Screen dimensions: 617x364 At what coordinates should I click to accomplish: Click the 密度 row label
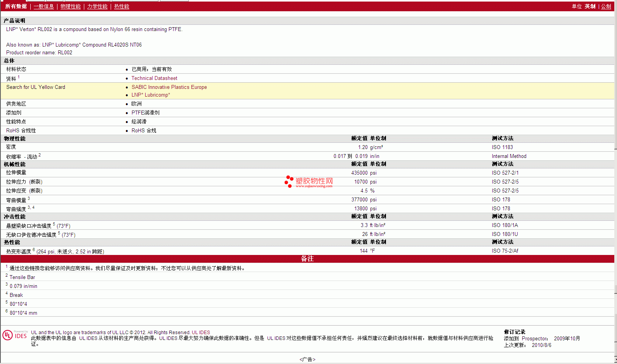tap(11, 147)
